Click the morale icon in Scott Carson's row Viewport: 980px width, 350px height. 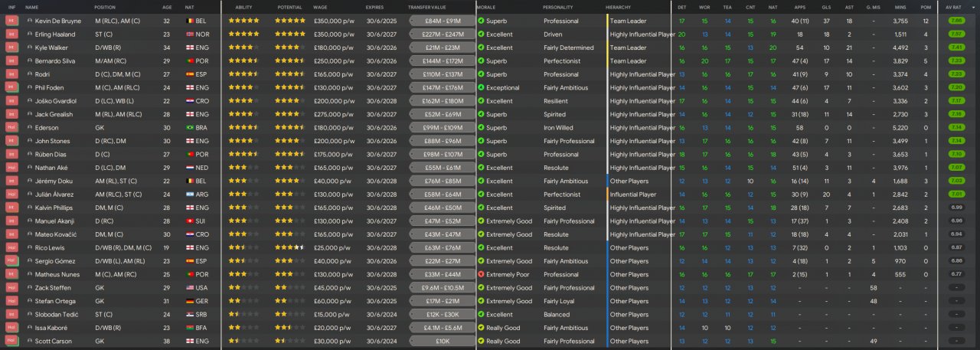[481, 341]
